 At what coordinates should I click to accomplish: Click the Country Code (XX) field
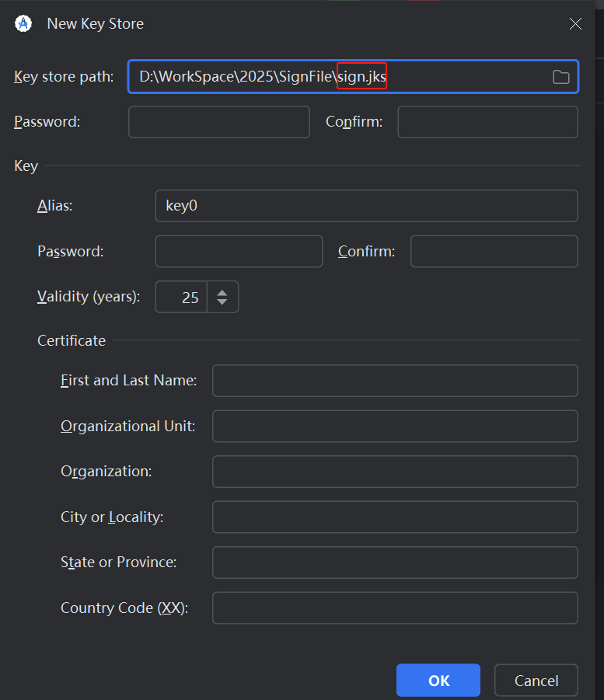coord(395,608)
